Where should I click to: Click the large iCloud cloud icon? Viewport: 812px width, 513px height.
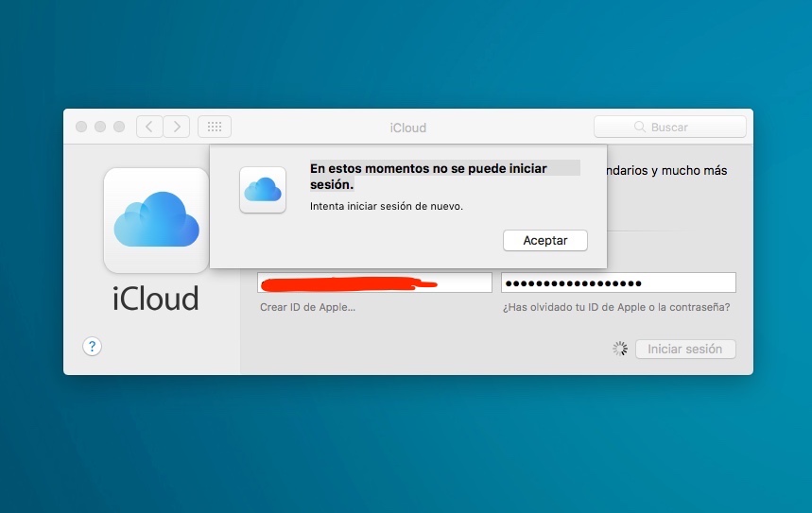click(156, 220)
